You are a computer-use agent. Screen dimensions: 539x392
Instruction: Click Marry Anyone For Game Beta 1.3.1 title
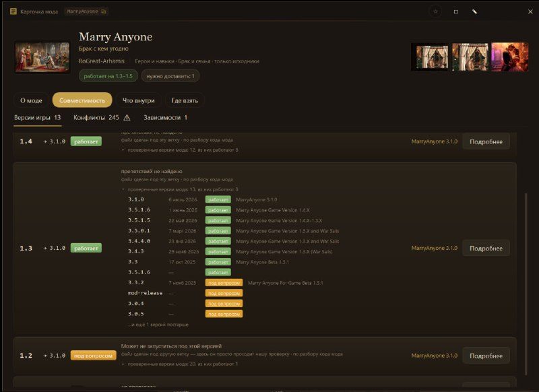[x=285, y=283]
